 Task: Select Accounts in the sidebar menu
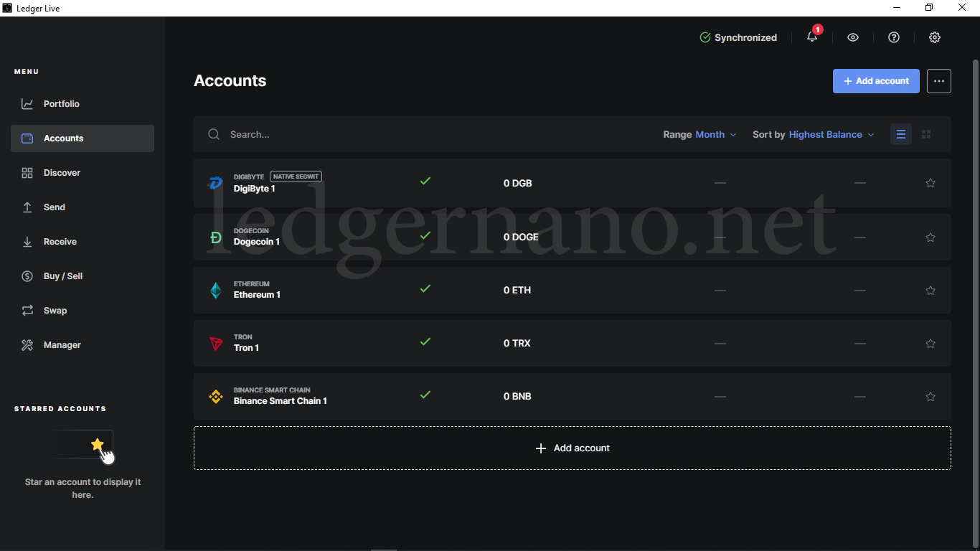pos(83,138)
